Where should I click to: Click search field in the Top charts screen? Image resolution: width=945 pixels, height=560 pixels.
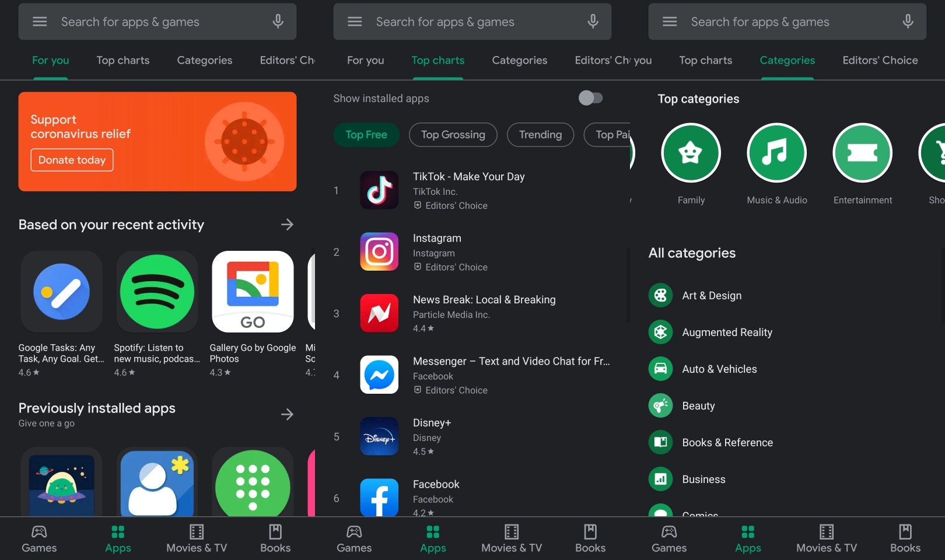[473, 22]
